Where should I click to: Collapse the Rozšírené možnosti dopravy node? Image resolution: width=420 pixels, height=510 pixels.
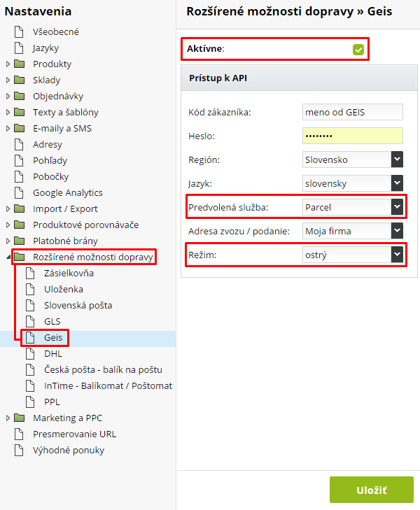point(8,257)
